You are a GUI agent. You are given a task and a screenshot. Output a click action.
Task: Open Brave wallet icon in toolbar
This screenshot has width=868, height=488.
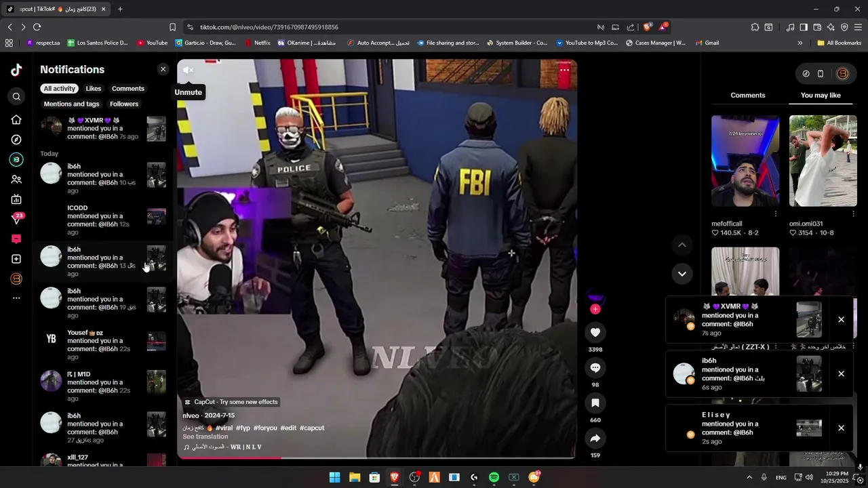[x=817, y=27]
